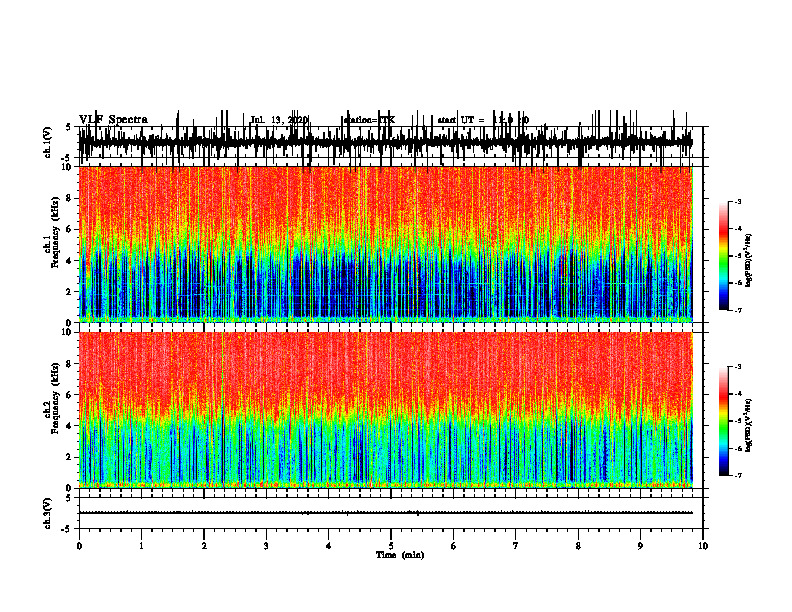Click the '5' tick on the time axis
The image size is (792, 612).
point(391,546)
